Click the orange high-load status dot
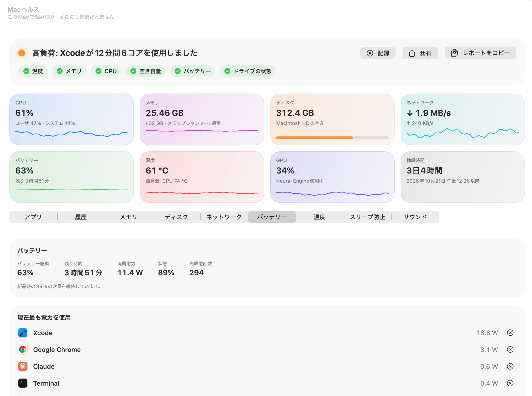This screenshot has width=532, height=396. (22, 53)
